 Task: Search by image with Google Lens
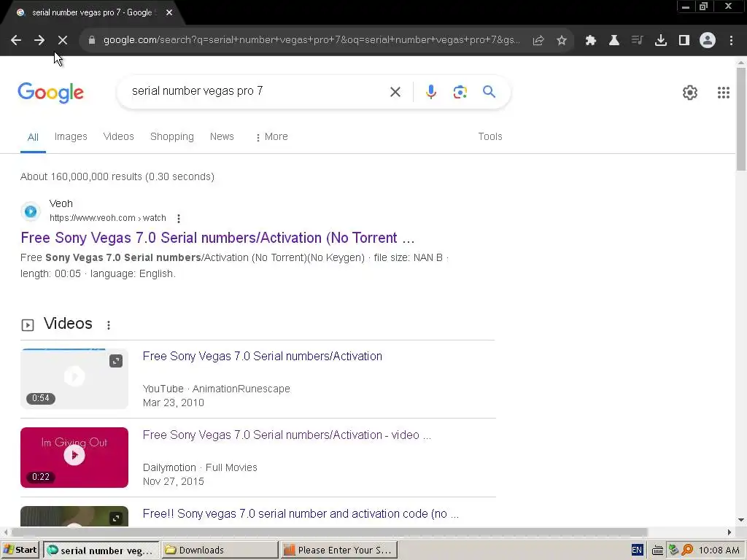point(460,92)
